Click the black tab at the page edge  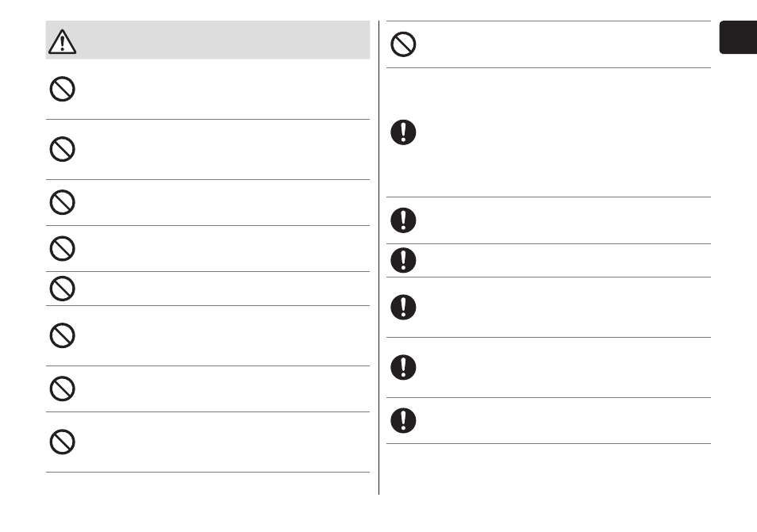(738, 37)
